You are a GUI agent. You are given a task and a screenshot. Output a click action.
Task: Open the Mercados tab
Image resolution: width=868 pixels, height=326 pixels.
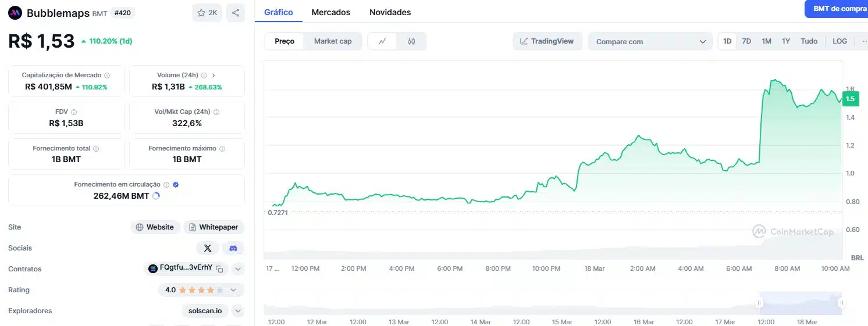(331, 12)
